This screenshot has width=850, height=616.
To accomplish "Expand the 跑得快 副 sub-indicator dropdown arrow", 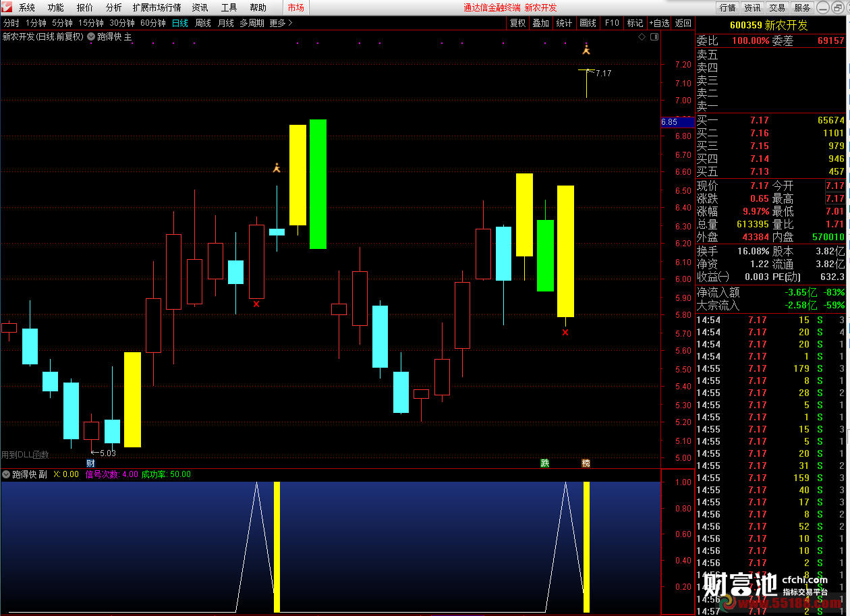I will (x=6, y=474).
